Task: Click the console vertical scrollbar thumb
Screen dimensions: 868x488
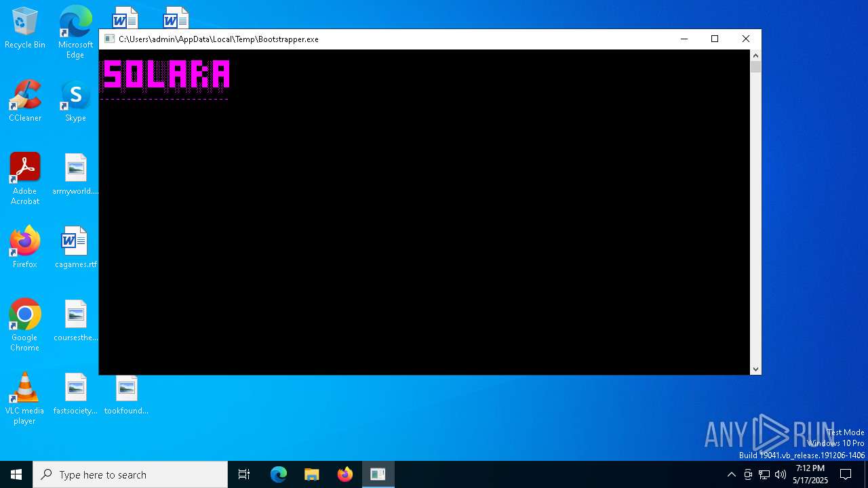Action: click(x=755, y=67)
